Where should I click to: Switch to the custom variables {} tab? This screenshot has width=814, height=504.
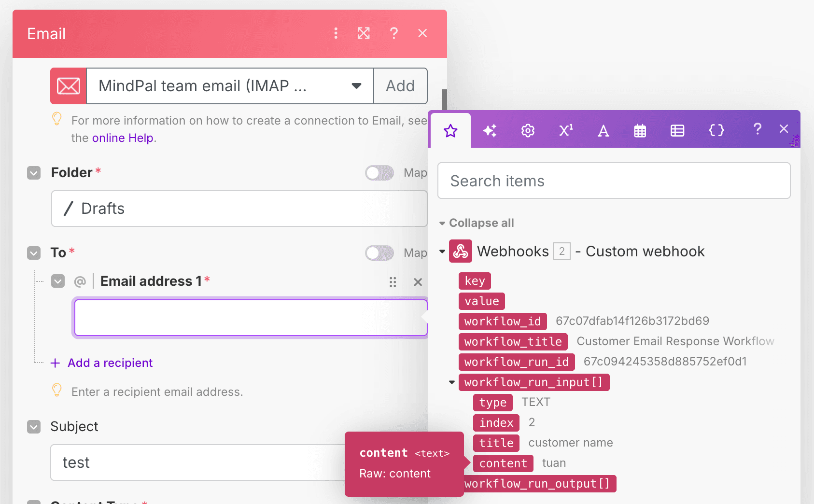click(716, 130)
